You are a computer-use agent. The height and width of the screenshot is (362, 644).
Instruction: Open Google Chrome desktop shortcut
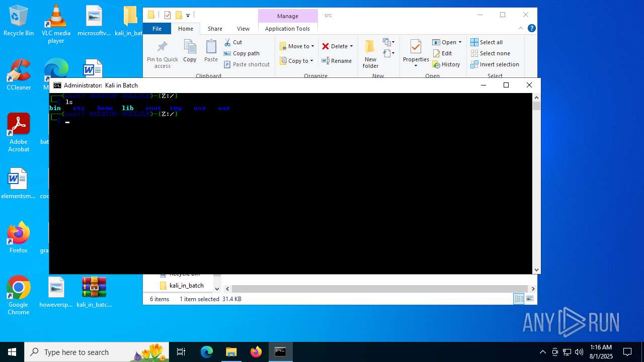19,296
